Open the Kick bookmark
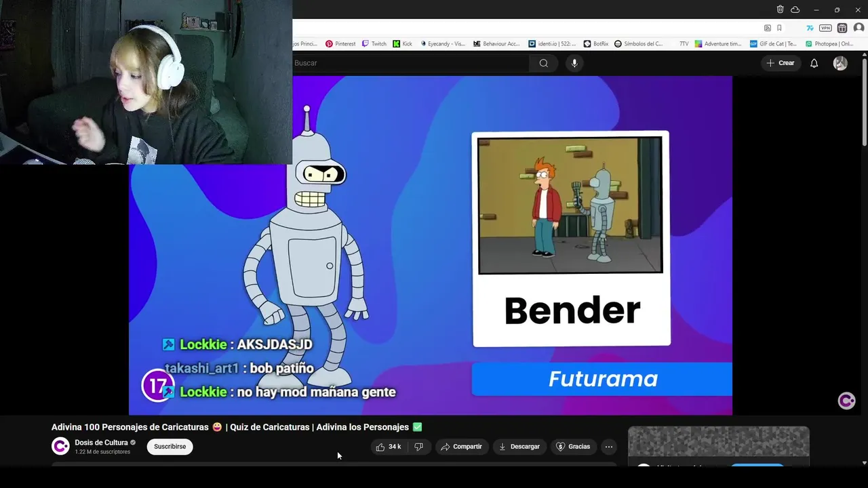The height and width of the screenshot is (488, 868). pos(402,43)
